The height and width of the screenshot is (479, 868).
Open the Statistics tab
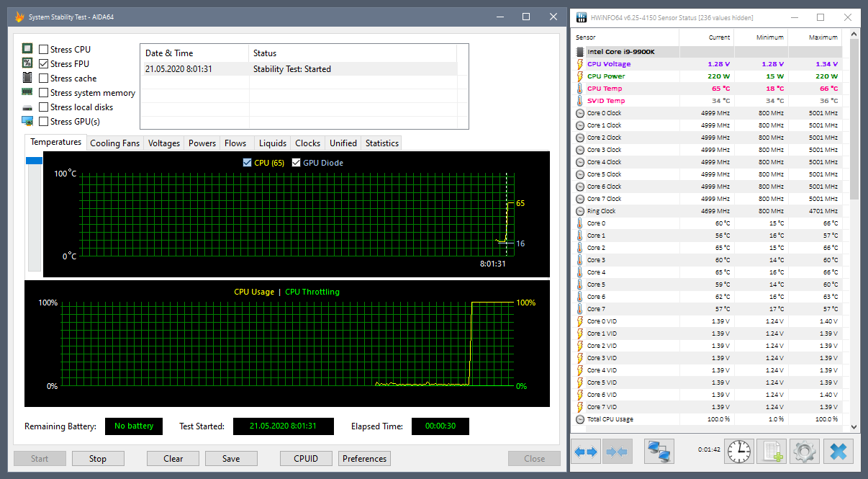point(382,143)
